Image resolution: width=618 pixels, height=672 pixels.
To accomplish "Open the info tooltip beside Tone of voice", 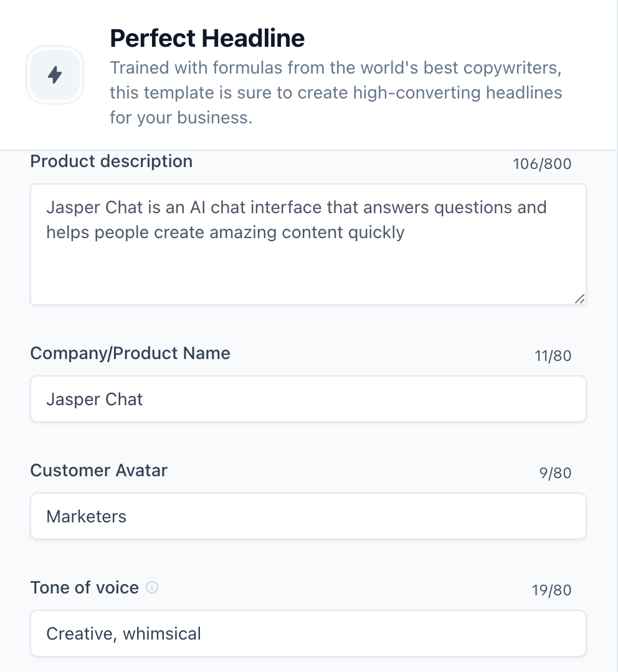I will pos(153,587).
